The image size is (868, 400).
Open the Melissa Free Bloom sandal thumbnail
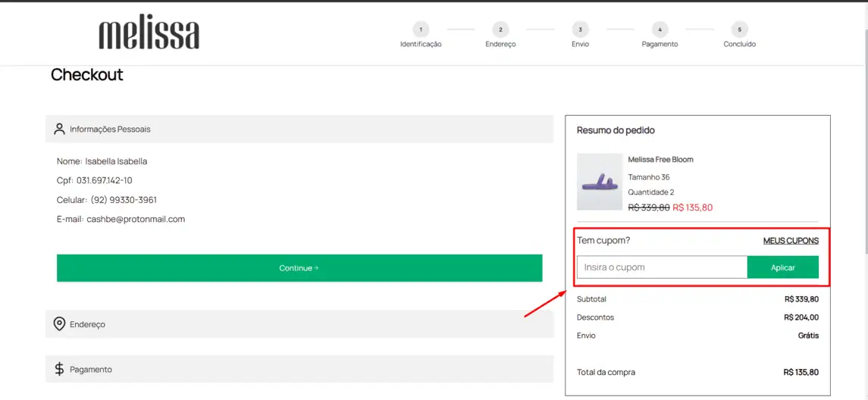600,182
